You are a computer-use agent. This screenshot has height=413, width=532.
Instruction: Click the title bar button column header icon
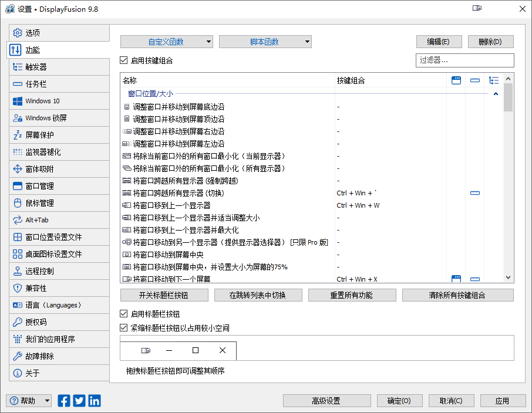coord(456,80)
